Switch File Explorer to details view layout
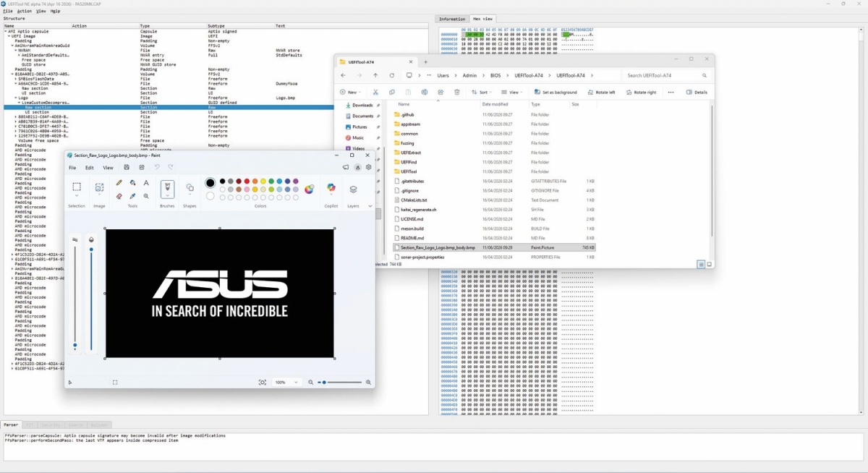Viewport: 868px width, 473px height. tap(701, 265)
